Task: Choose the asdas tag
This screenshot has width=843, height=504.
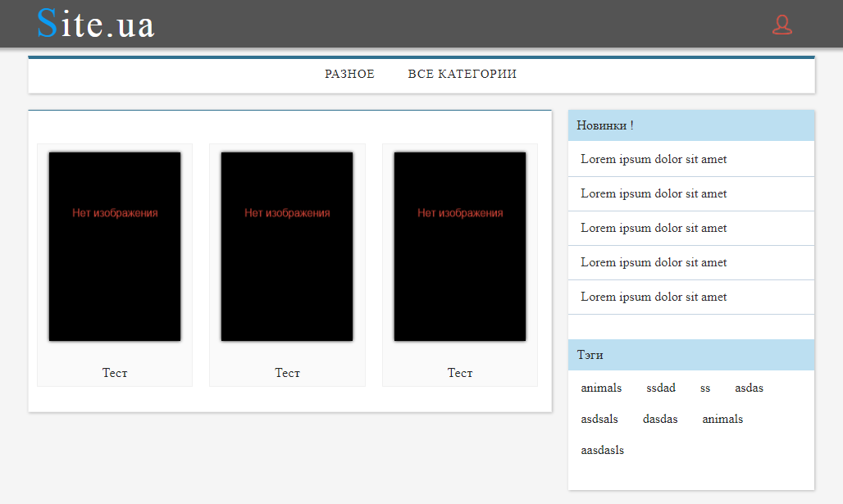Action: 749,388
